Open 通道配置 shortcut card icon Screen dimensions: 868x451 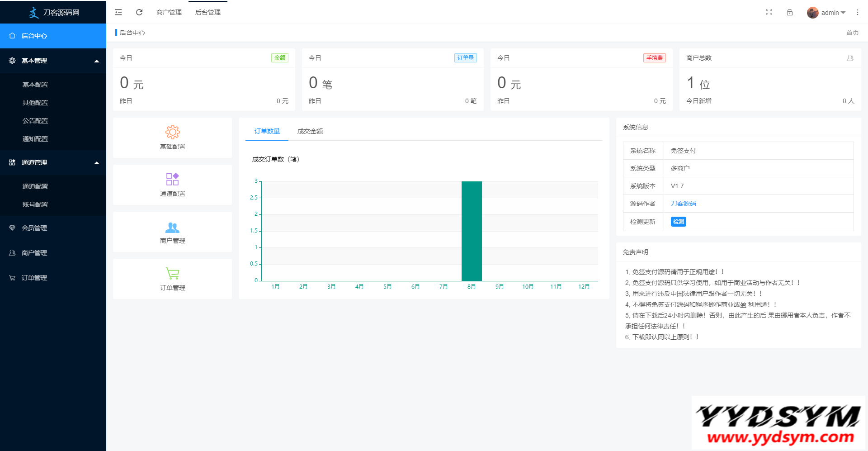pos(172,179)
